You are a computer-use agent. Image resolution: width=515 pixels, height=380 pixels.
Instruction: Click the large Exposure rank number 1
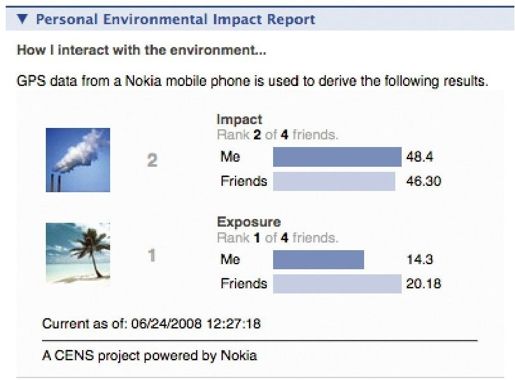(x=152, y=256)
